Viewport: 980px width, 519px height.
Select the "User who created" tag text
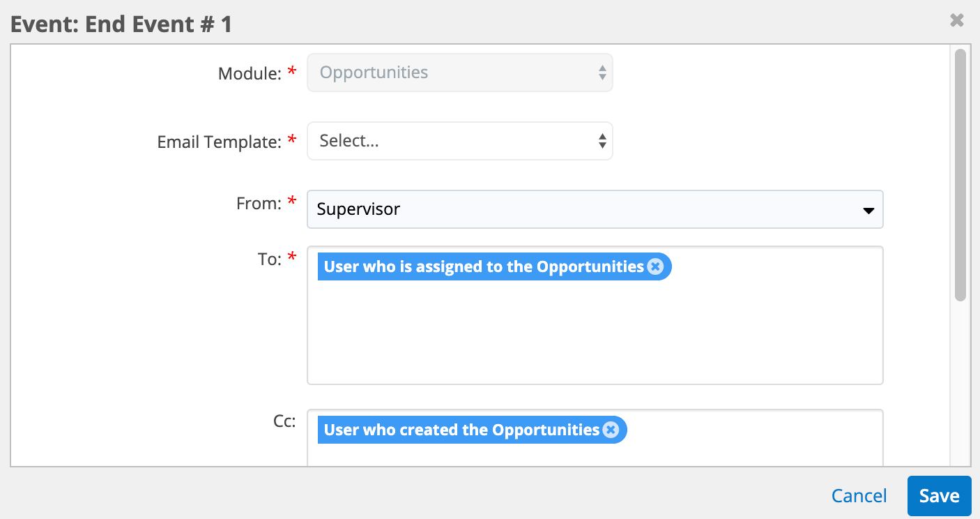tap(461, 430)
